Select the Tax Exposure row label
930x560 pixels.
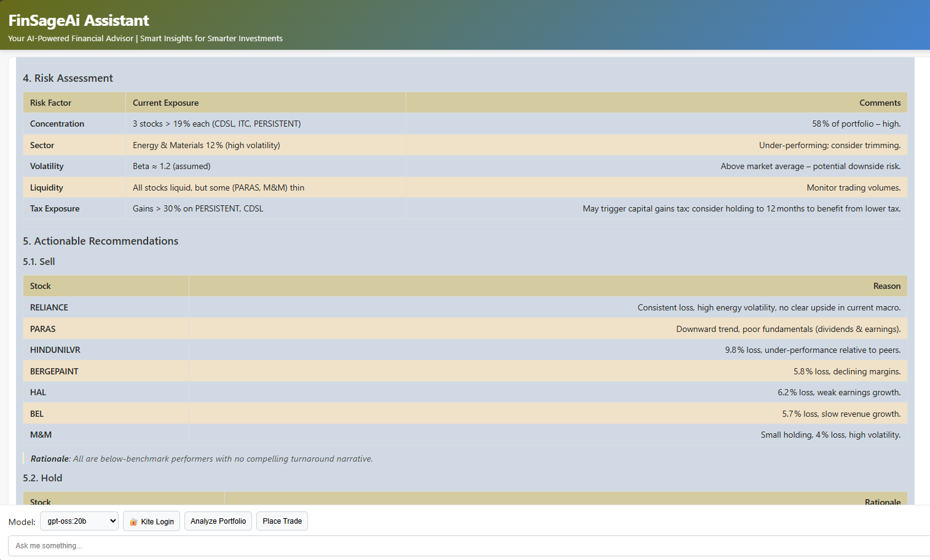point(55,209)
